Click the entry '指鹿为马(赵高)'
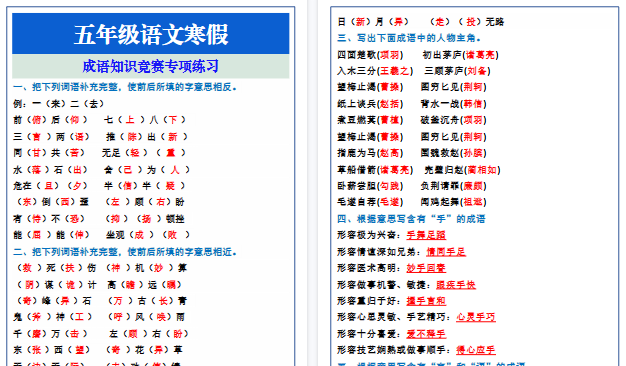This screenshot has height=366, width=626. (370, 153)
